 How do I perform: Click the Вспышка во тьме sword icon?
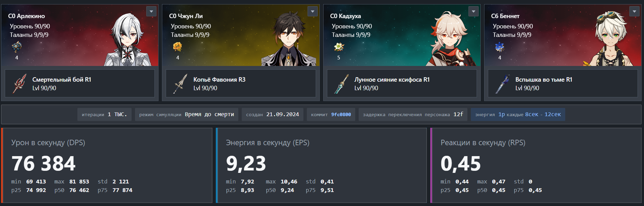click(502, 84)
